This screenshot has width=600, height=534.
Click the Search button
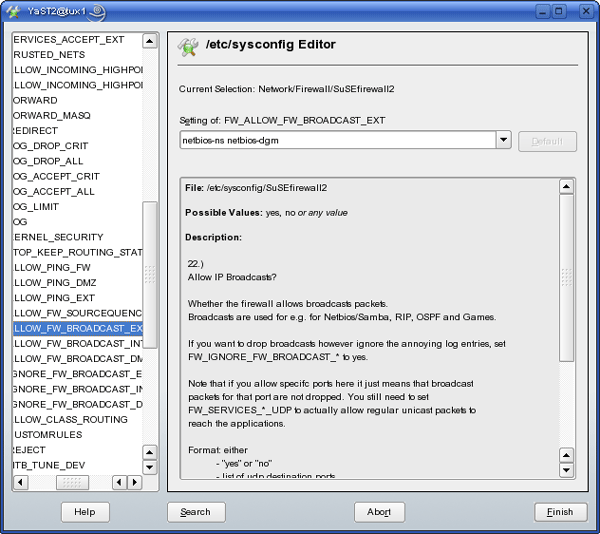196,512
